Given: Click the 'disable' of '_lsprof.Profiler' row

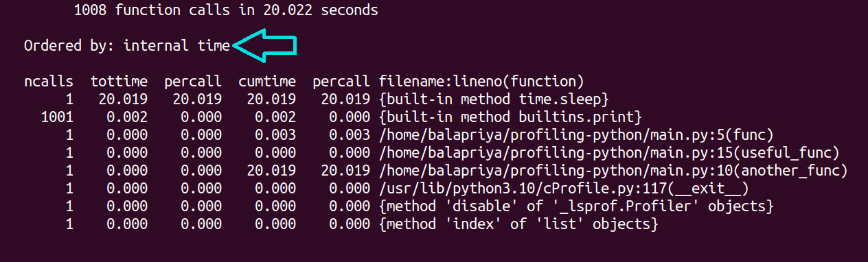Looking at the screenshot, I should (x=399, y=206).
